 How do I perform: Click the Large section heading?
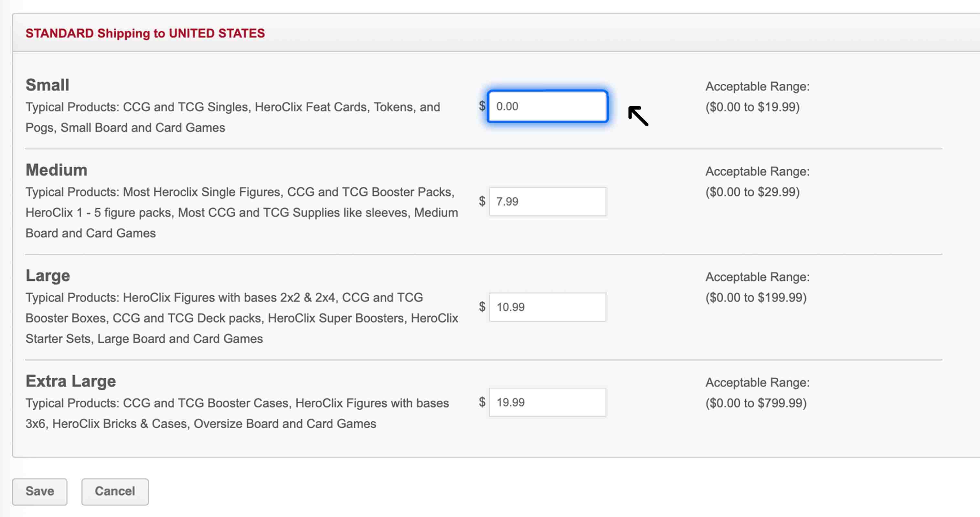click(47, 275)
